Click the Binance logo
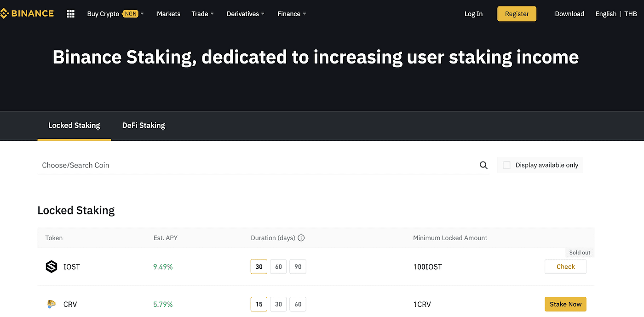 tap(27, 13)
